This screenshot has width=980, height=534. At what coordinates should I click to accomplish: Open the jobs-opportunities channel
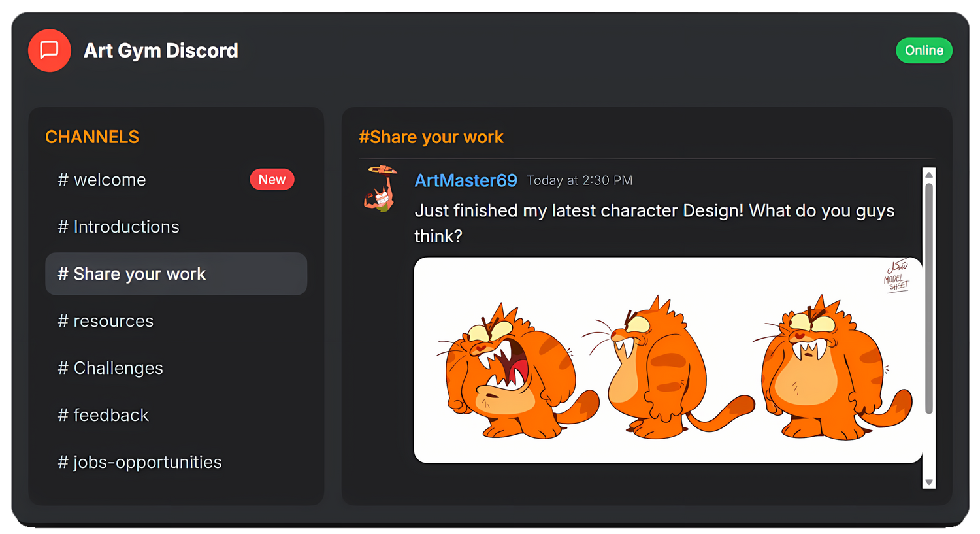(147, 462)
